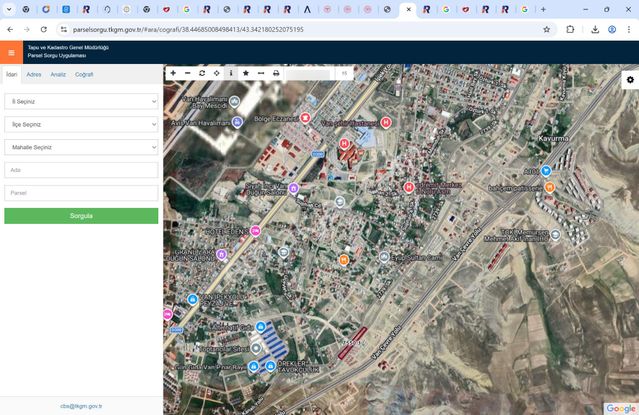The image size is (639, 415).
Task: Switch to the Adres tab
Action: [x=34, y=74]
